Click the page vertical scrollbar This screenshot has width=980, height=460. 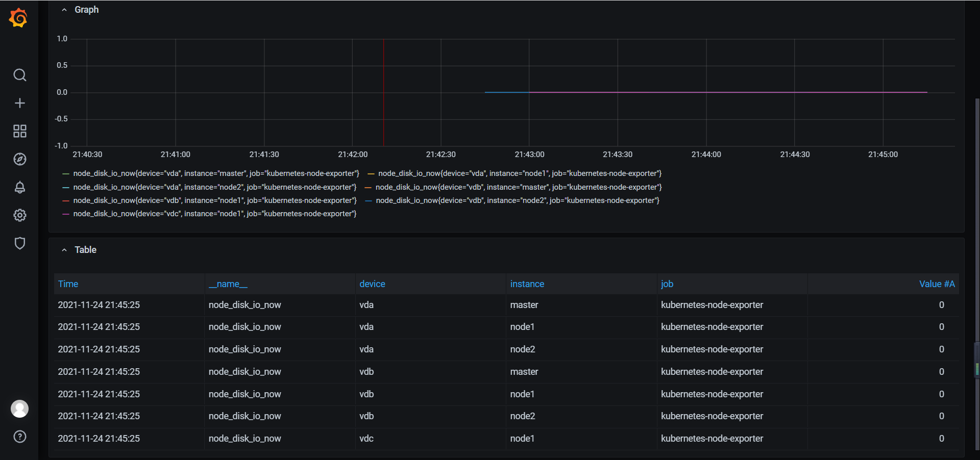pyautogui.click(x=977, y=275)
